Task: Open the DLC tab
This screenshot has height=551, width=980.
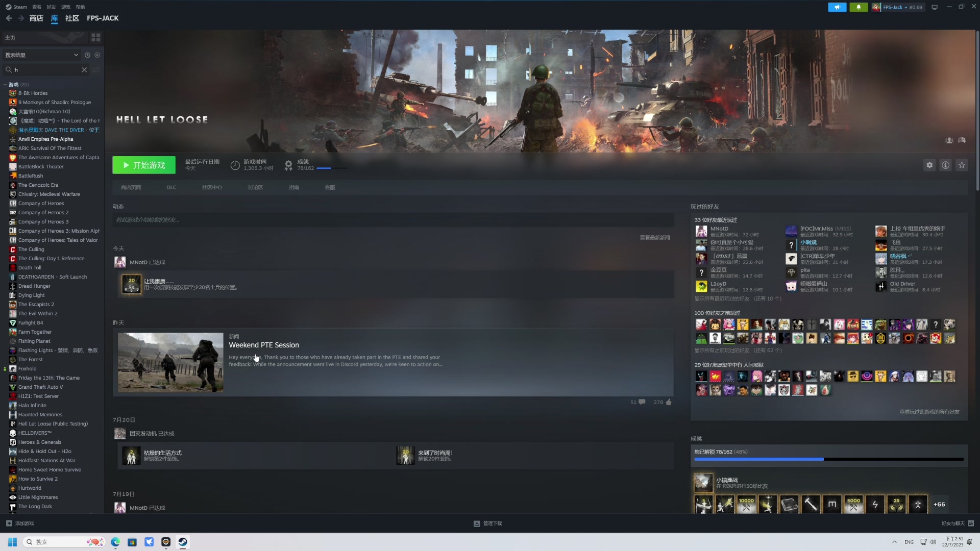Action: coord(171,188)
